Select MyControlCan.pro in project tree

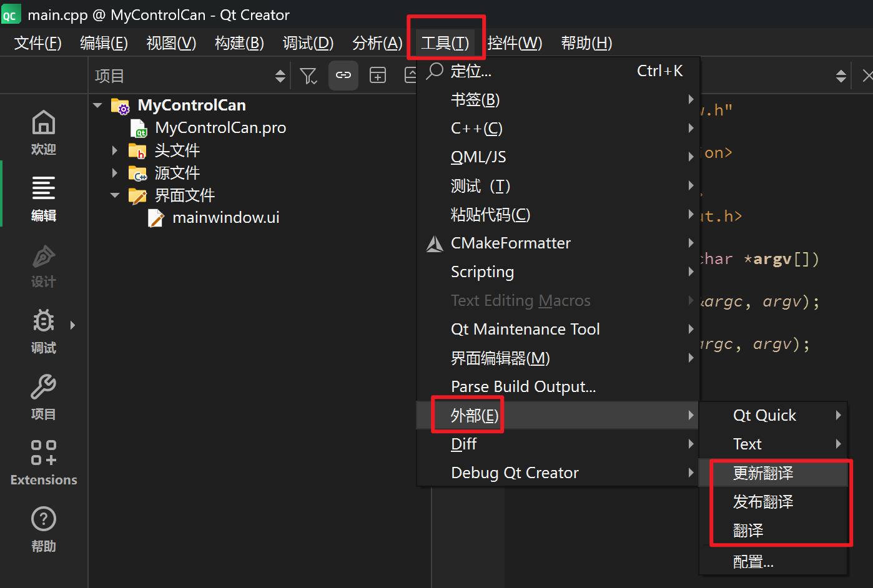pos(220,128)
